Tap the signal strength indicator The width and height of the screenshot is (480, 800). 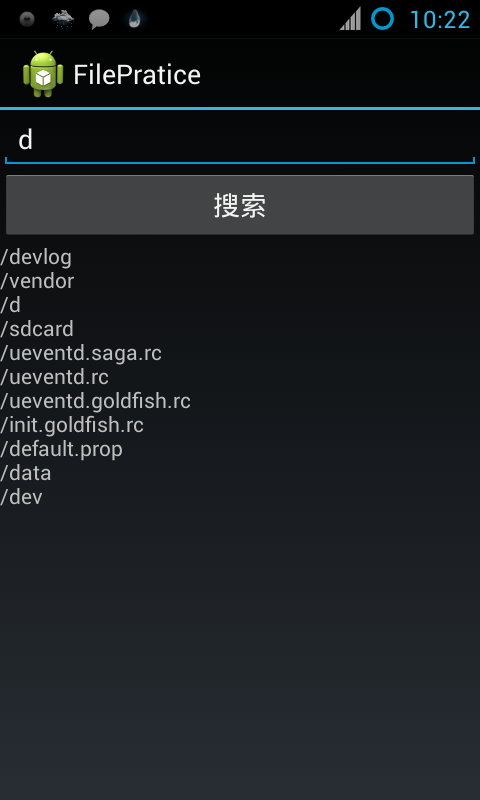[x=350, y=19]
